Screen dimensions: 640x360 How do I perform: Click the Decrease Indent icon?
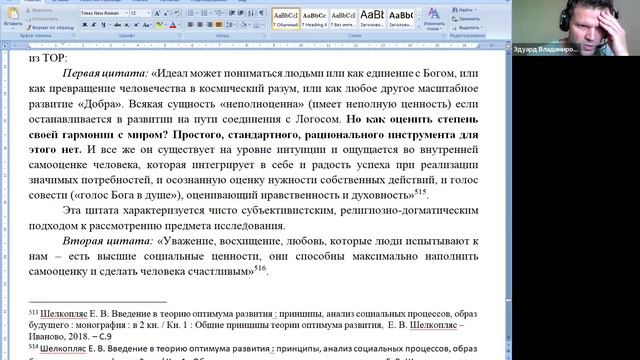coord(232,13)
